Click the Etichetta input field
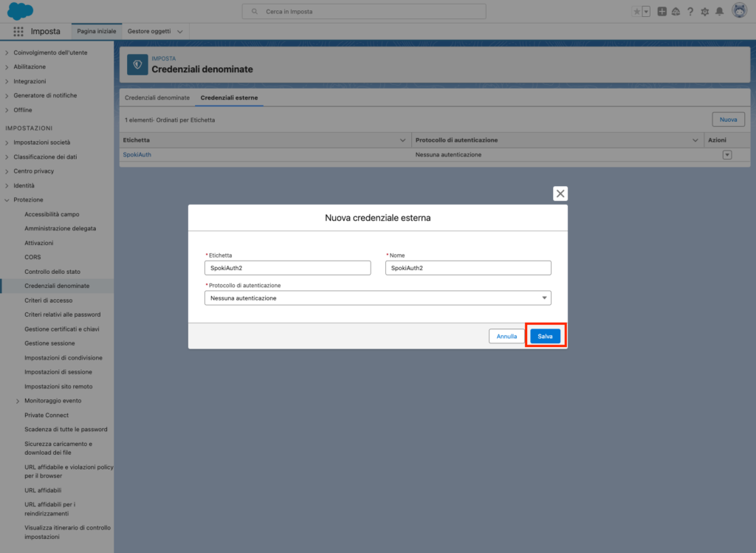Screen dimensions: 756x553 [x=287, y=268]
